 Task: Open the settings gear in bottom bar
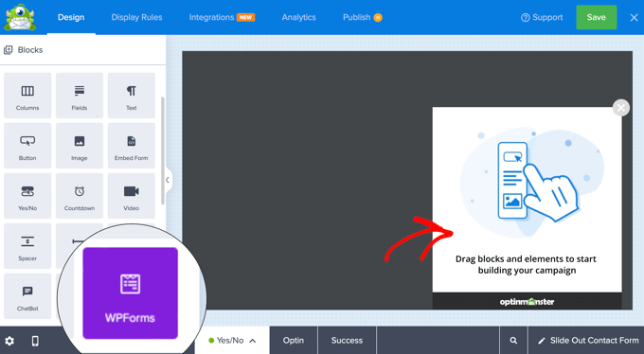tap(9, 341)
